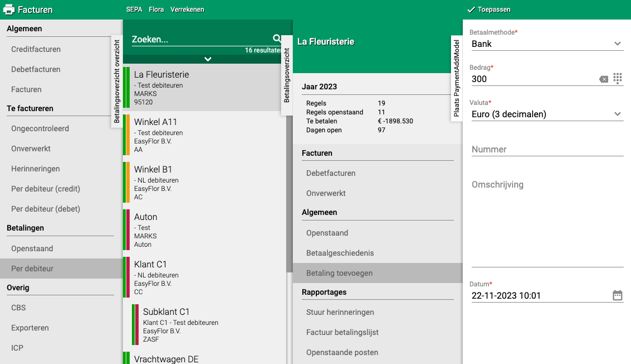Open the Flora menu
Viewport: 631px width, 364px height.
[x=156, y=9]
